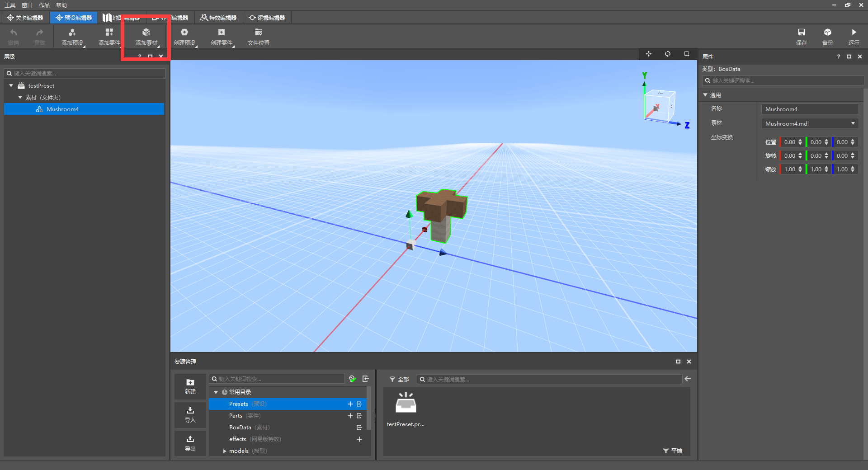Add new item in Presets row
Viewport: 868px width, 470px height.
point(350,404)
